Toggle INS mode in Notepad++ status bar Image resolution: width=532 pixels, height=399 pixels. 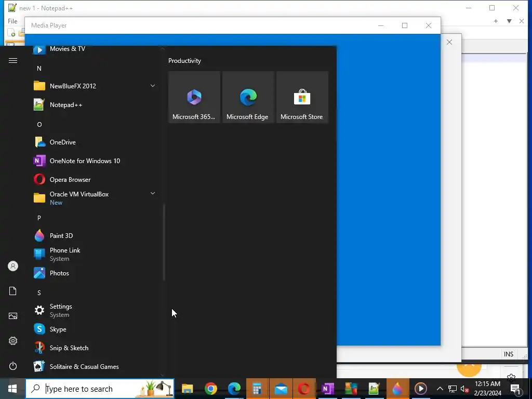pos(508,354)
